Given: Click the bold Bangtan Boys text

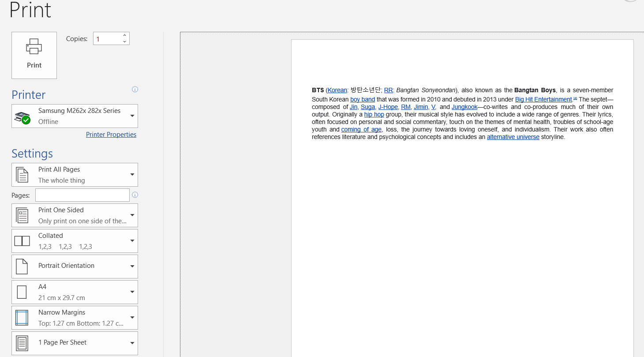Looking at the screenshot, I should 535,90.
